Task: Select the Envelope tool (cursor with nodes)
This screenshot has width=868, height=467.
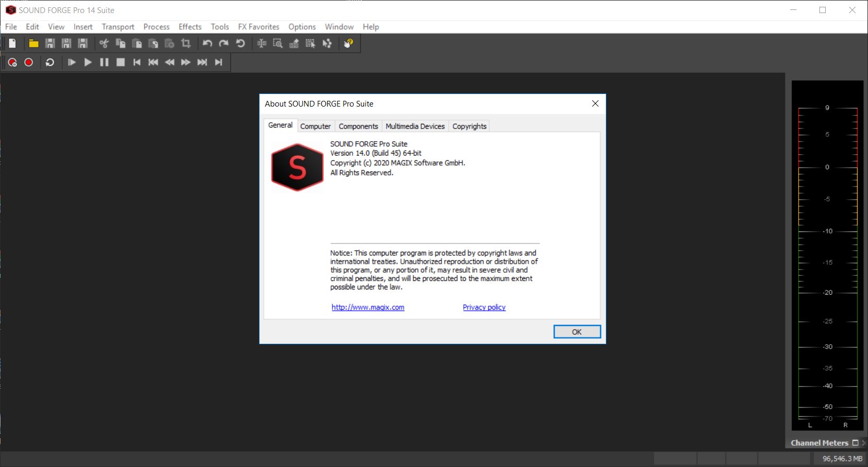Action: click(x=327, y=43)
